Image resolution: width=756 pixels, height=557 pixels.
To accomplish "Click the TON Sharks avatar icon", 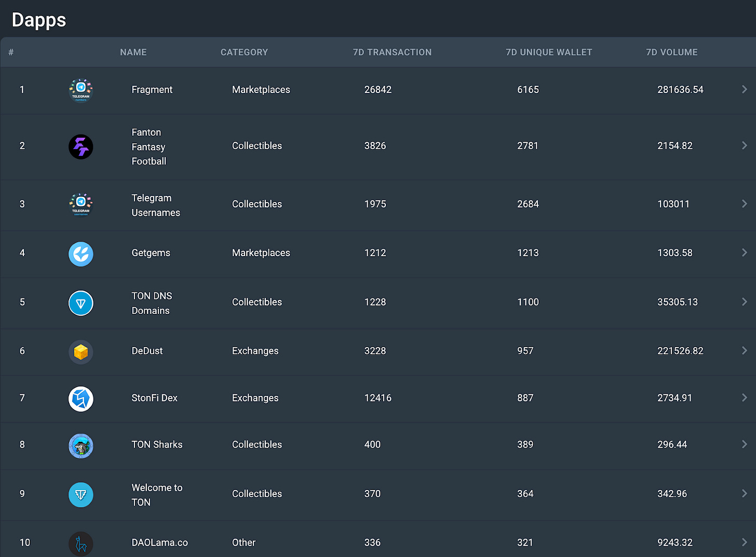I will [x=81, y=446].
